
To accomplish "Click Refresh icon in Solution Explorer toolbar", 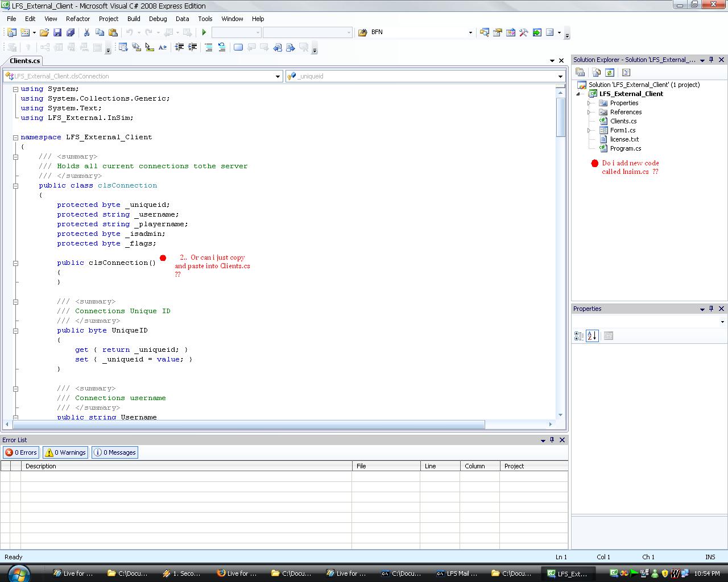I will (x=610, y=72).
